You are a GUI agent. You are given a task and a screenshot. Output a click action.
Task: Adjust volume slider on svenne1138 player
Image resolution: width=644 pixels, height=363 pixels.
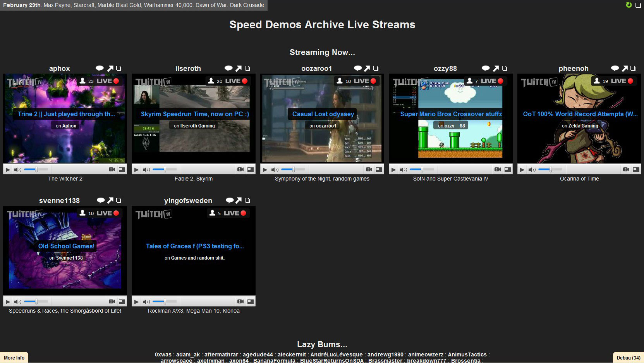click(x=36, y=302)
